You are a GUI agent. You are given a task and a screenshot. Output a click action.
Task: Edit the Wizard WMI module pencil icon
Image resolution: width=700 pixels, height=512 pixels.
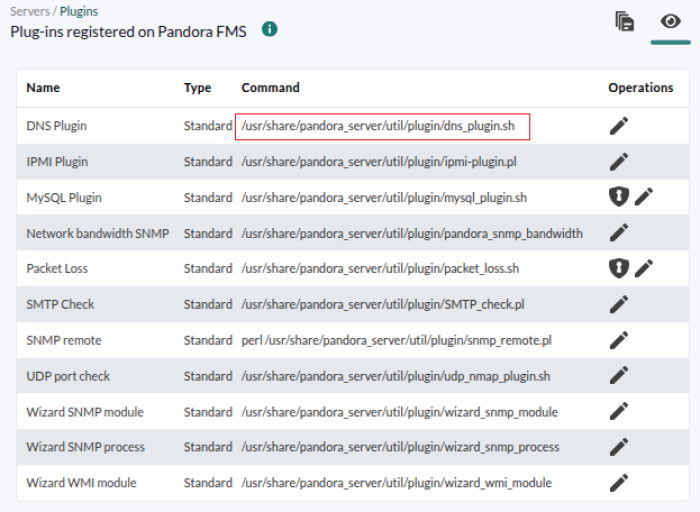(619, 483)
